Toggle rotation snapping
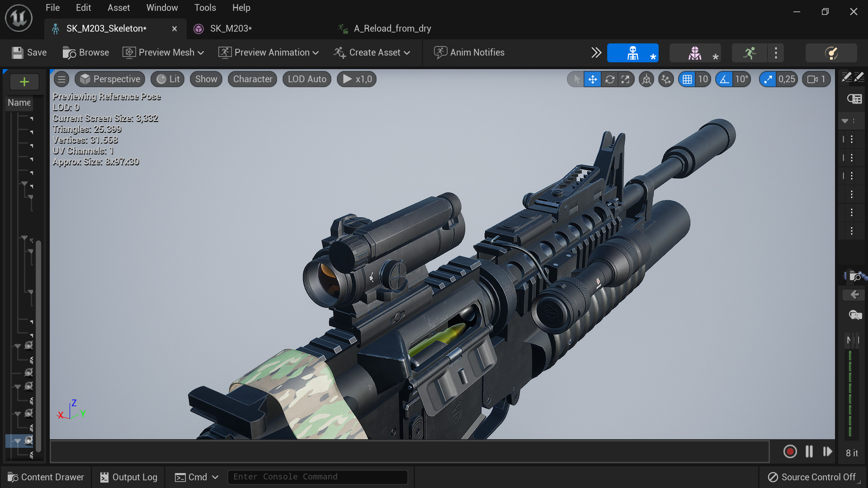 pos(724,80)
